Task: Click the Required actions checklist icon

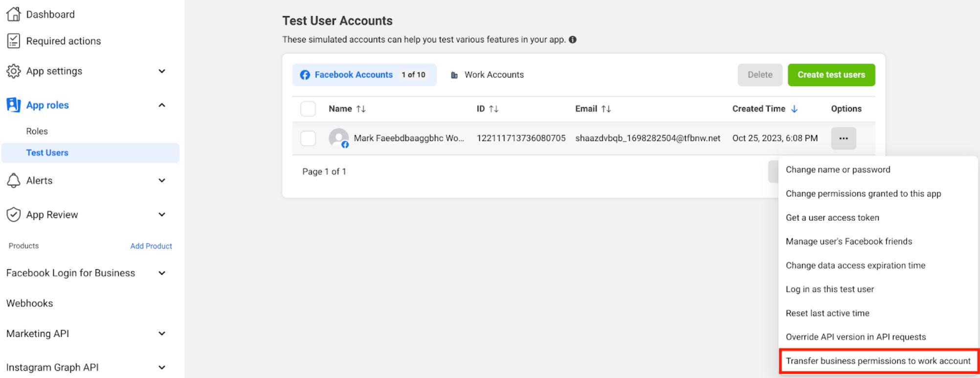Action: tap(13, 41)
